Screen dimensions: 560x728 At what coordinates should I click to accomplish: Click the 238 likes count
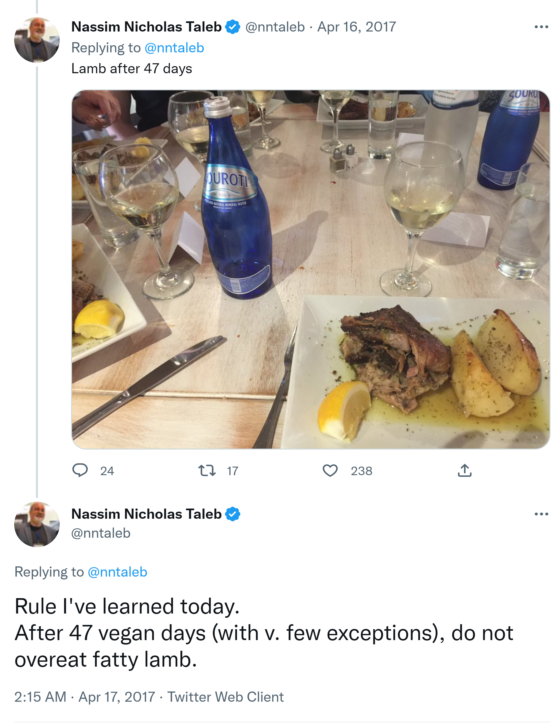[x=361, y=471]
